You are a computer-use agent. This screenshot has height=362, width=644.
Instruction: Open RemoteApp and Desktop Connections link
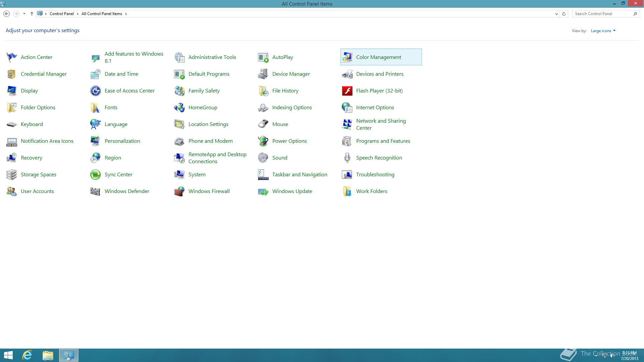[x=217, y=158]
